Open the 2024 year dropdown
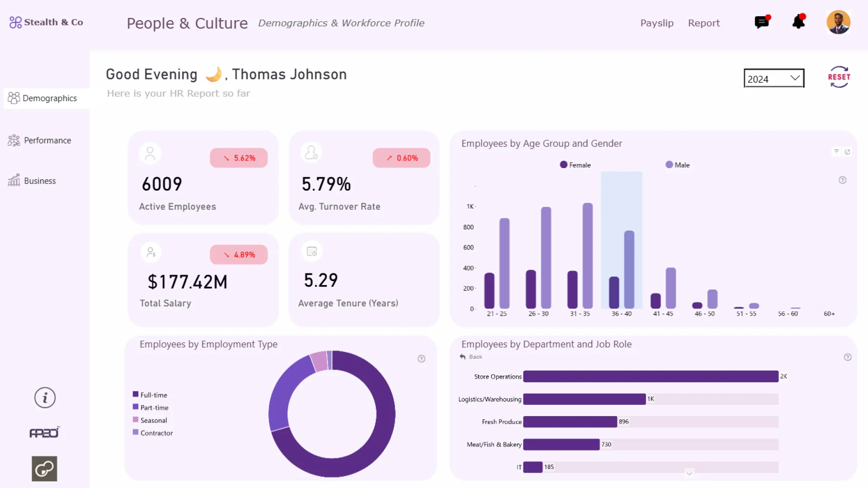The height and width of the screenshot is (488, 868). click(774, 79)
